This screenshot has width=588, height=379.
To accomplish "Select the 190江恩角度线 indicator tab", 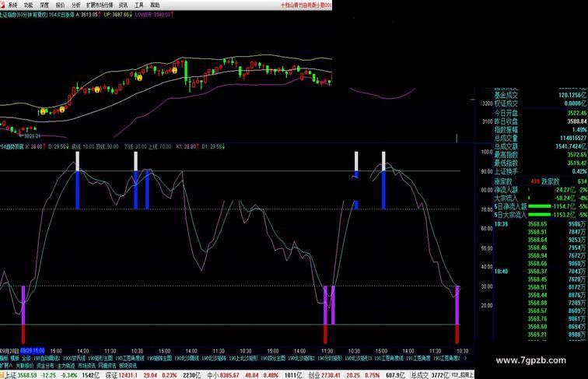I will [130, 358].
